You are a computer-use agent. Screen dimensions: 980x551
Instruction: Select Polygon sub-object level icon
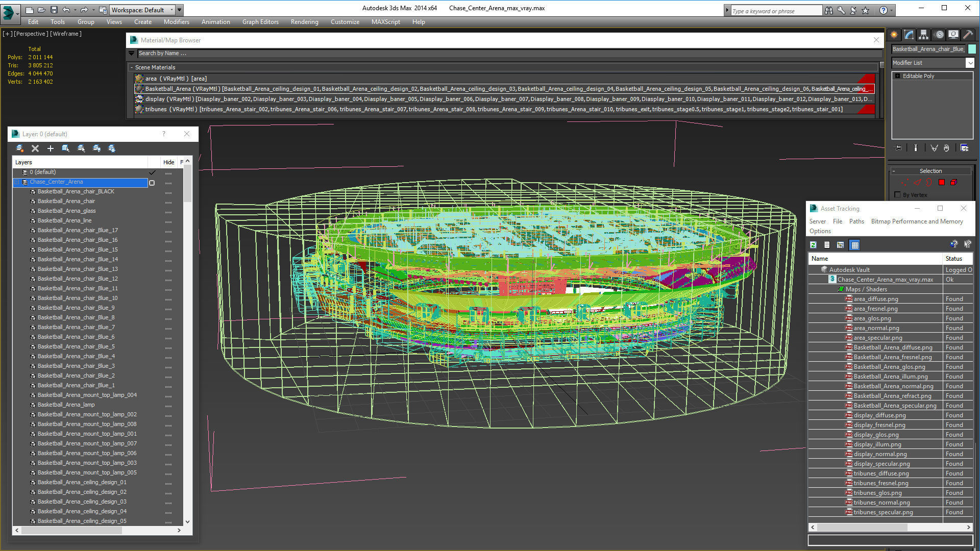click(x=941, y=182)
